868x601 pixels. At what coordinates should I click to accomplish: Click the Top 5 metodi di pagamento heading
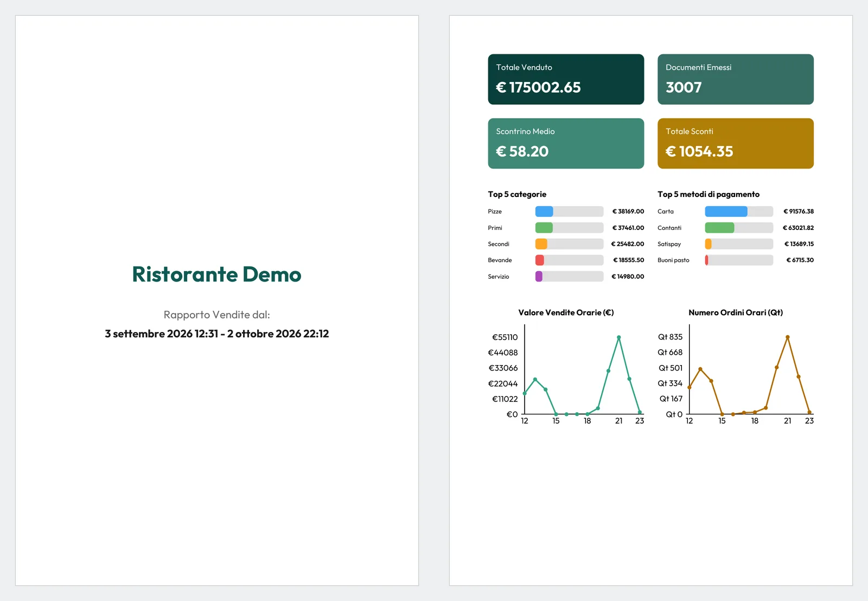[x=709, y=194]
